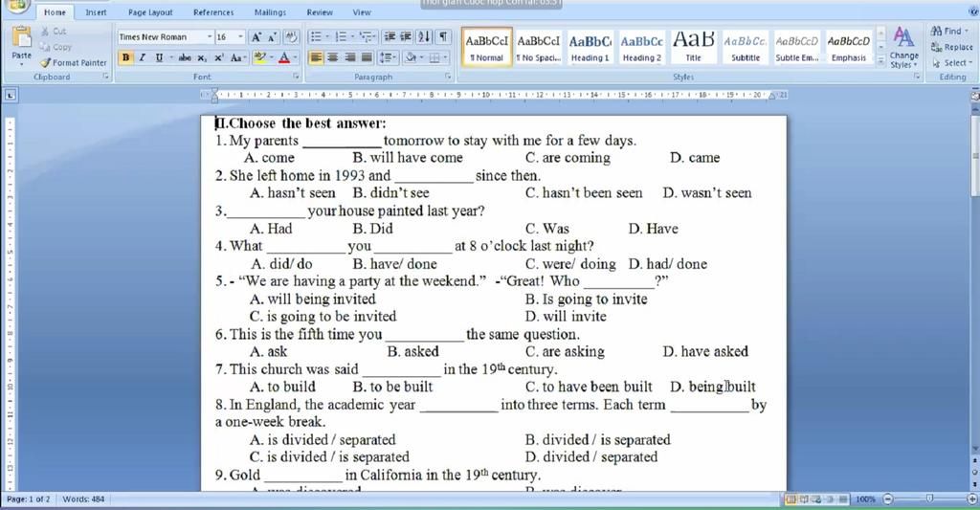980x510 pixels.
Task: Switch to the Page Layout tab
Action: pos(150,11)
